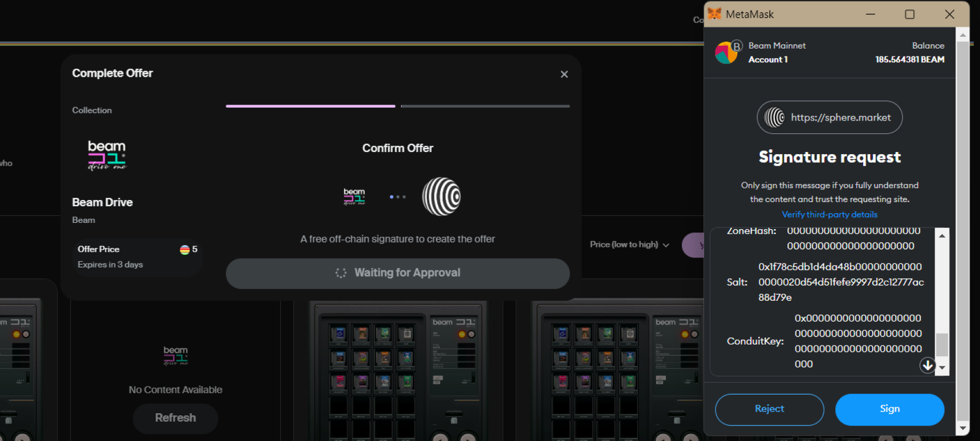Click the Beam Mainnet network label
The image size is (980, 441).
(777, 46)
